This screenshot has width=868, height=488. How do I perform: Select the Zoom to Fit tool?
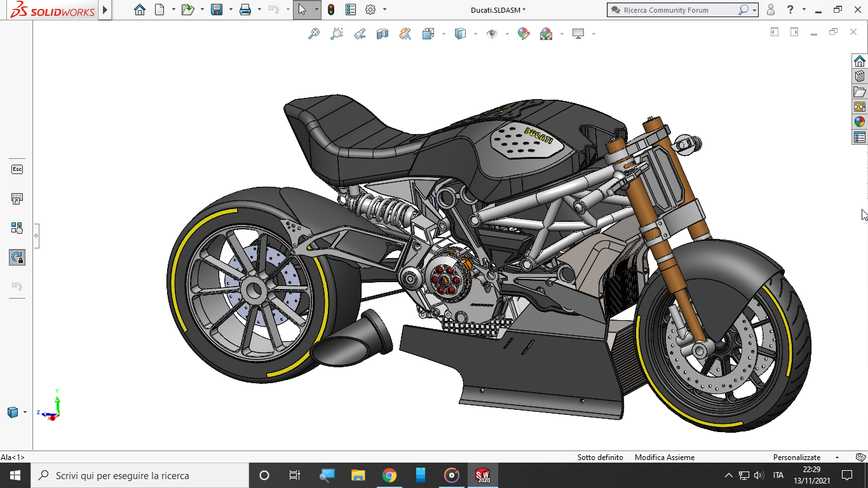point(313,33)
